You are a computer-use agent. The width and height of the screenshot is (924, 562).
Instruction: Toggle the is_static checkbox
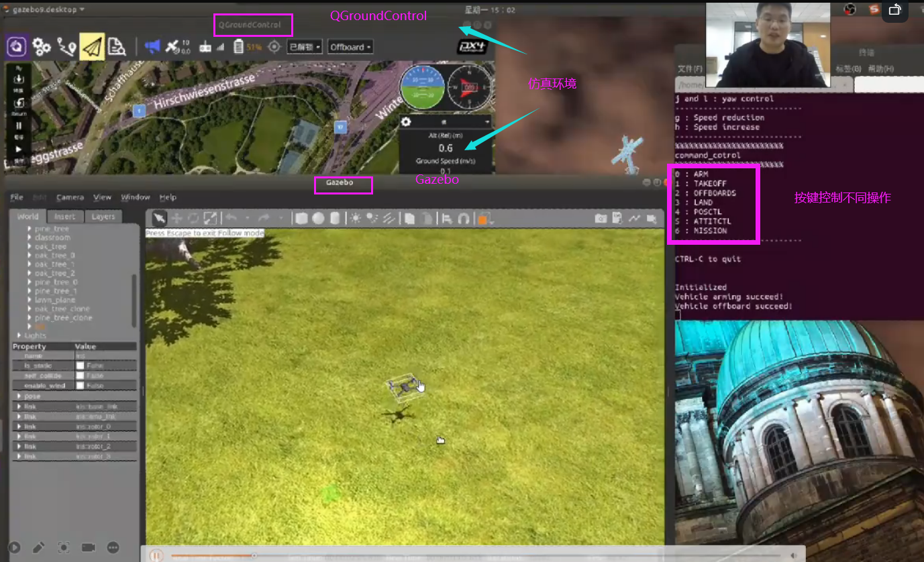[x=80, y=366]
